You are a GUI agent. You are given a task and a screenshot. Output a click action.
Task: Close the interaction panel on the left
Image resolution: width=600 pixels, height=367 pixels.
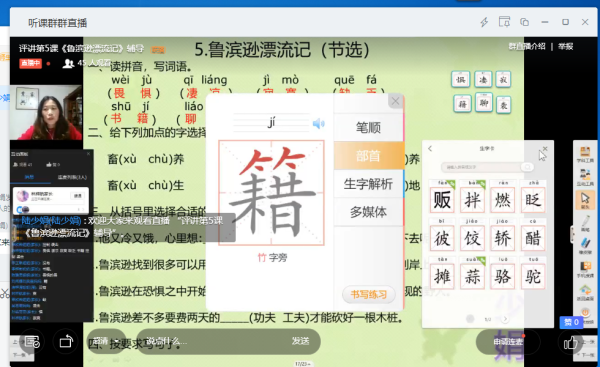click(x=88, y=153)
